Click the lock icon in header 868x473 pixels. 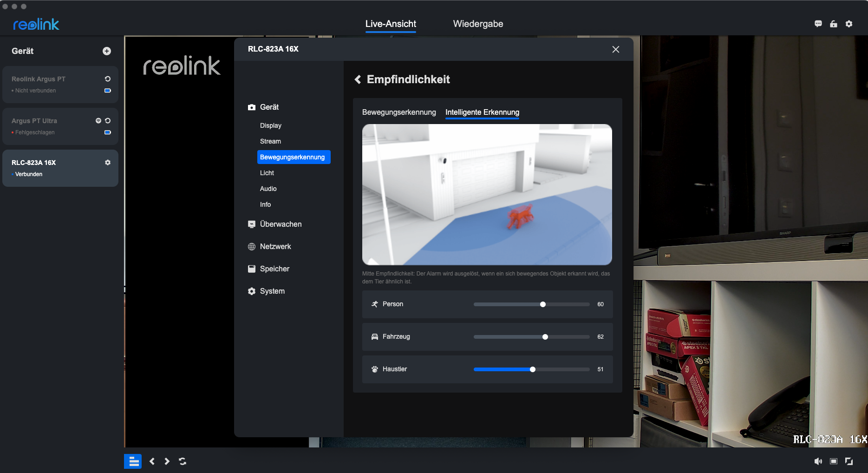click(834, 24)
